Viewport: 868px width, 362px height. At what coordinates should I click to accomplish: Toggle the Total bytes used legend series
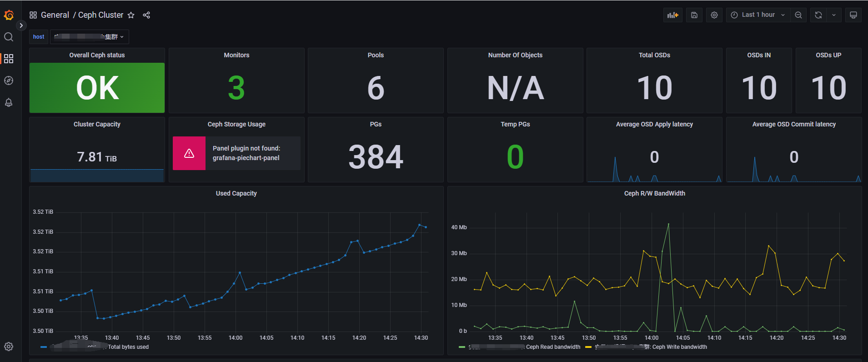[128, 347]
